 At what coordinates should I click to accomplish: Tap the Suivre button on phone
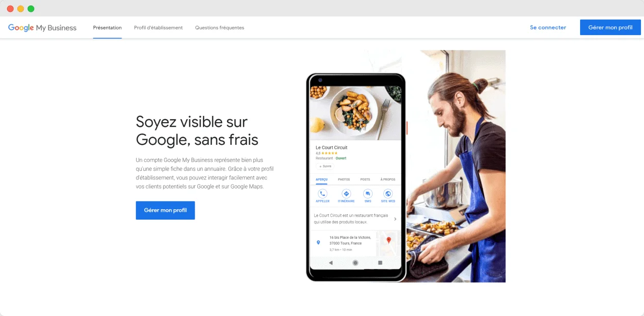coord(325,167)
